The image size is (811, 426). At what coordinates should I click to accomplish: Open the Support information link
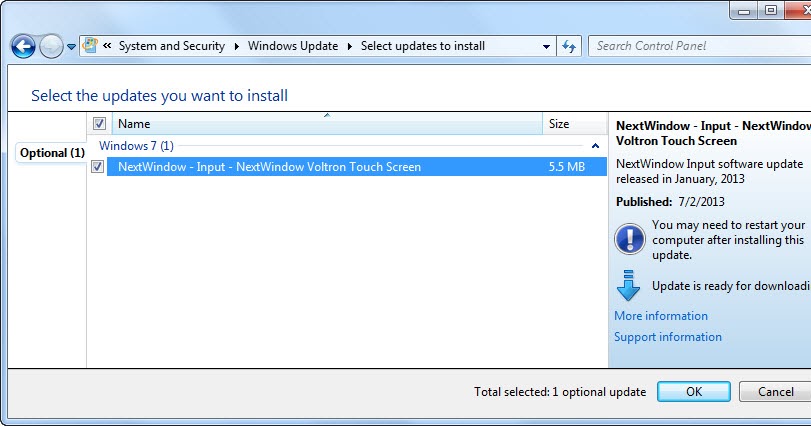tap(668, 337)
